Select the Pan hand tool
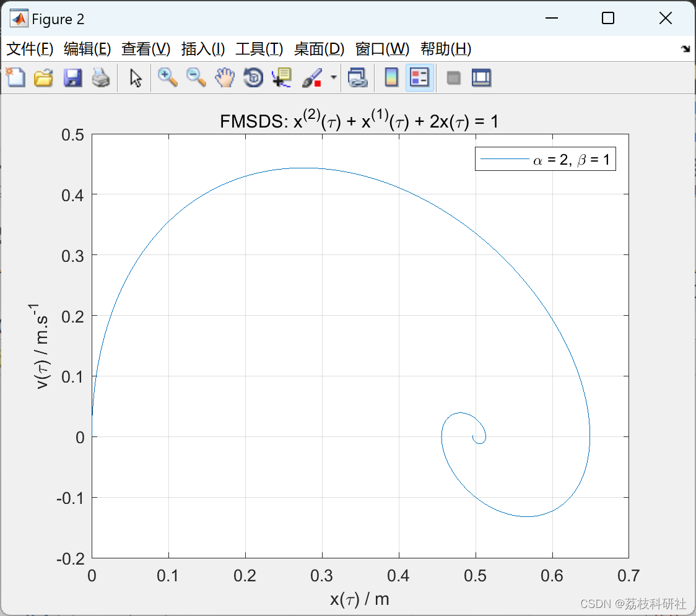696x616 pixels. pos(225,77)
